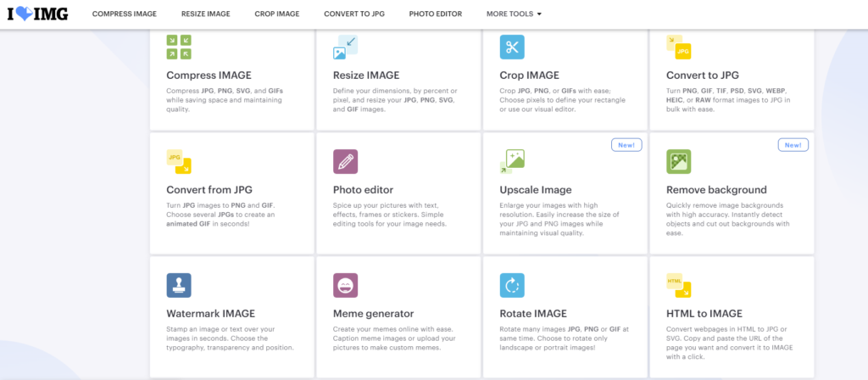Click the New! badge on Remove background
The image size is (868, 380).
pos(793,145)
